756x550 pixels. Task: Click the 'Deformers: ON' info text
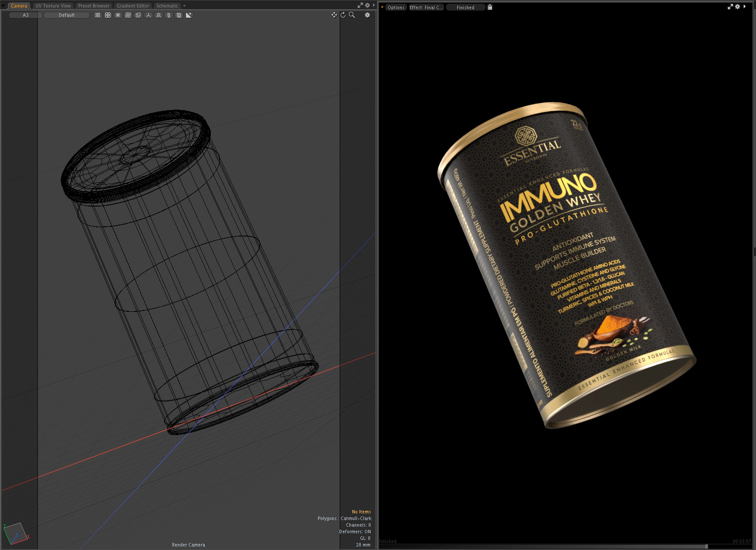click(x=355, y=532)
